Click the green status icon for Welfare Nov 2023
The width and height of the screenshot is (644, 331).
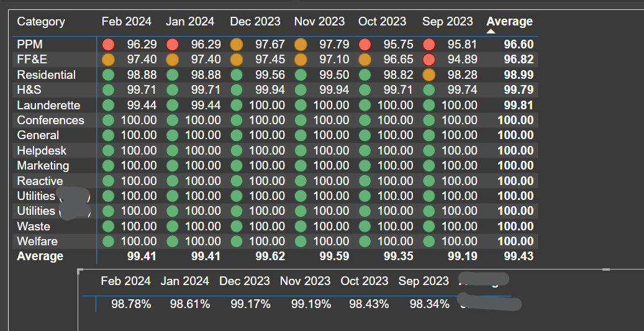point(301,241)
